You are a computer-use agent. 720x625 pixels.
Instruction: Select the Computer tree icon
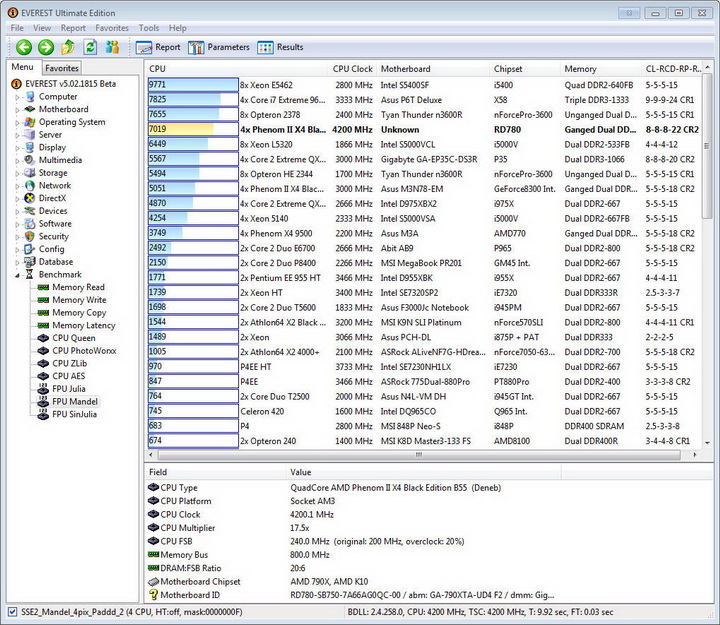point(30,96)
